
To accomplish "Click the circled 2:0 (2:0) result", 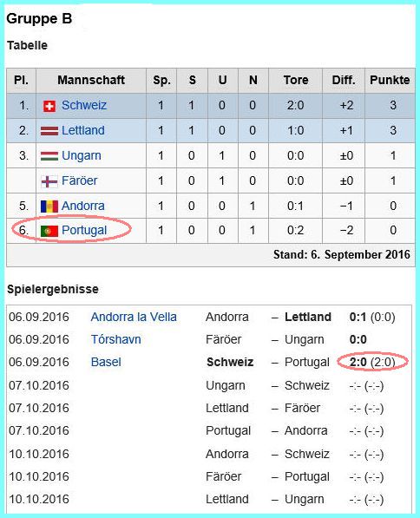I will point(372,362).
